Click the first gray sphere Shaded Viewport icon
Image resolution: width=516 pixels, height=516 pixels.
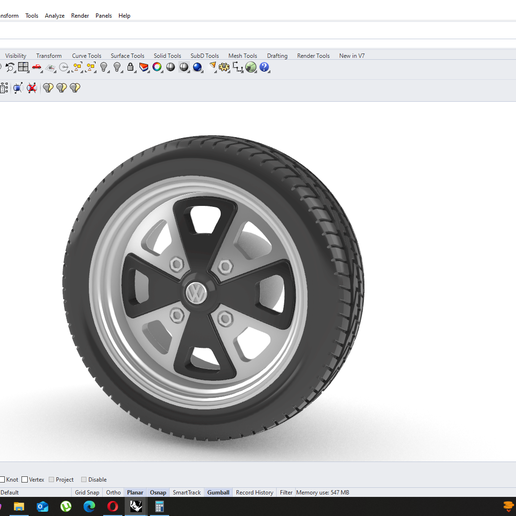[x=170, y=67]
